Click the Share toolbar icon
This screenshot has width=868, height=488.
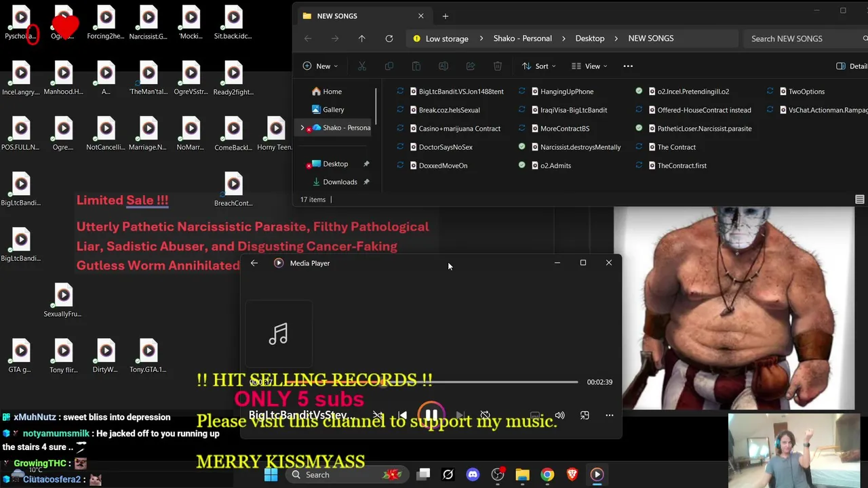click(470, 66)
